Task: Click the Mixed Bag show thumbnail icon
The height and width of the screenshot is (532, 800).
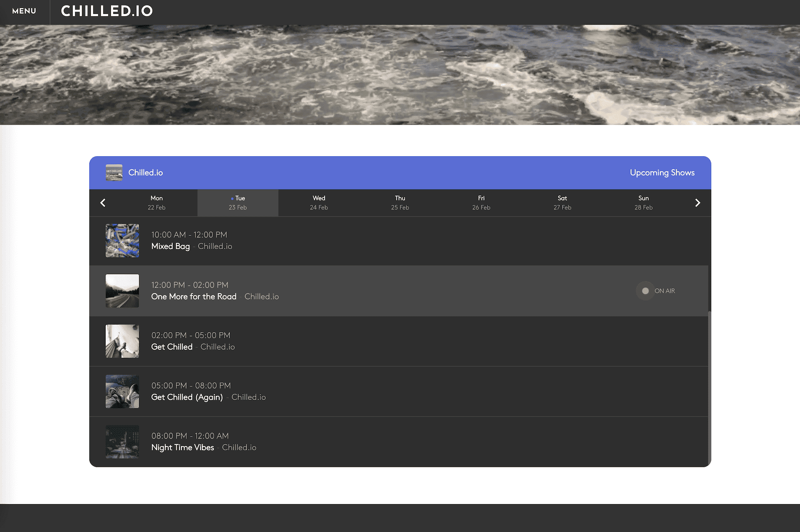Action: pyautogui.click(x=122, y=240)
